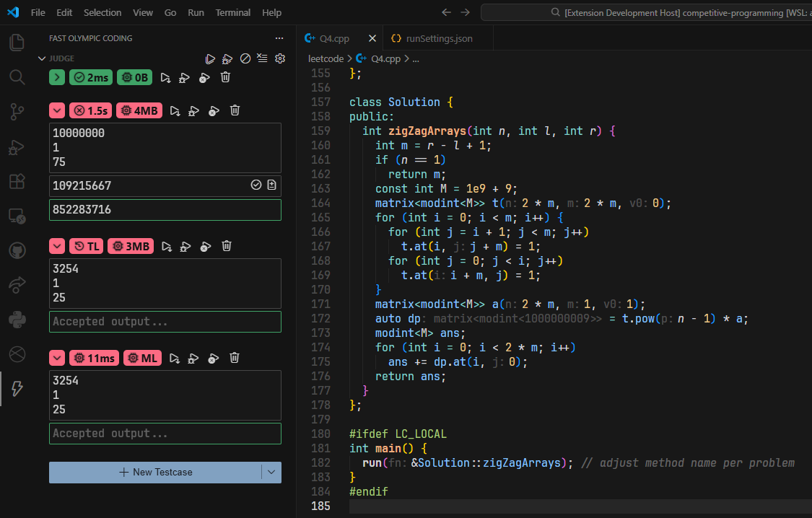Open Judge settings via the gear icon
Viewport: 812px width, 518px height.
coord(280,58)
